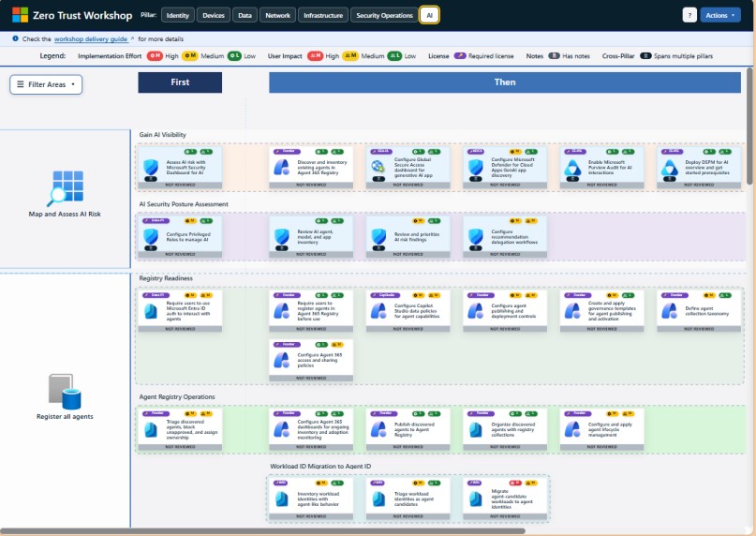Click icon on Publish discovered agents card
Image resolution: width=756 pixels, height=536 pixels.
point(378,429)
